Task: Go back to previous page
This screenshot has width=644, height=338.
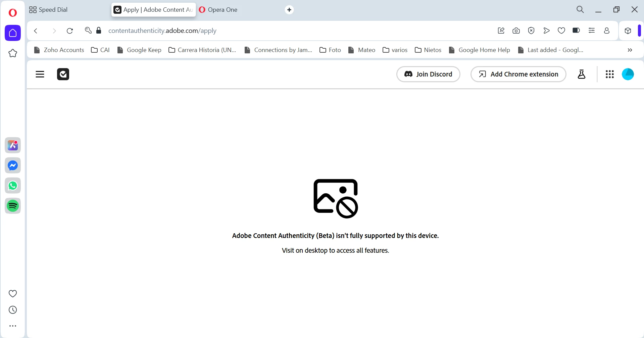Action: click(x=36, y=31)
